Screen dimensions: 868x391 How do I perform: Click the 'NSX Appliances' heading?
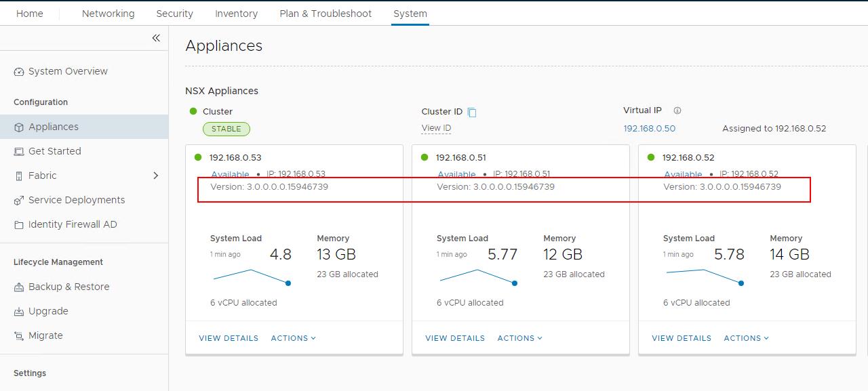(222, 91)
